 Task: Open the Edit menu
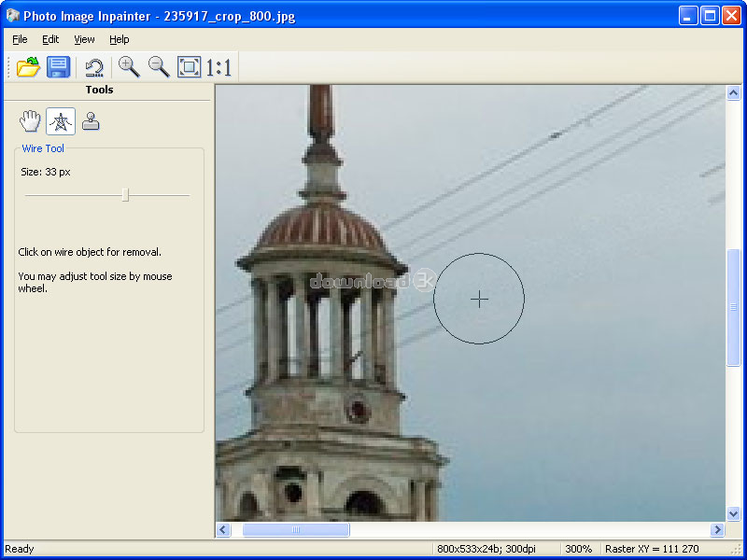(x=50, y=39)
